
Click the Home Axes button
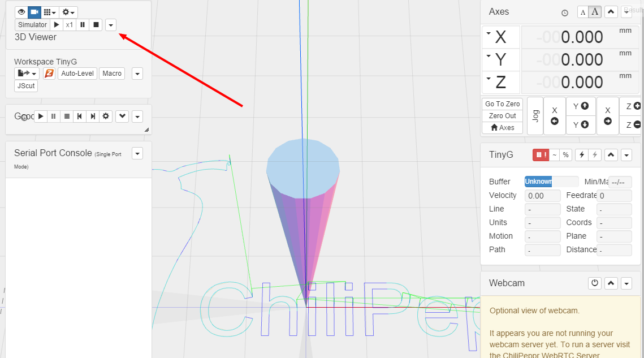click(502, 128)
